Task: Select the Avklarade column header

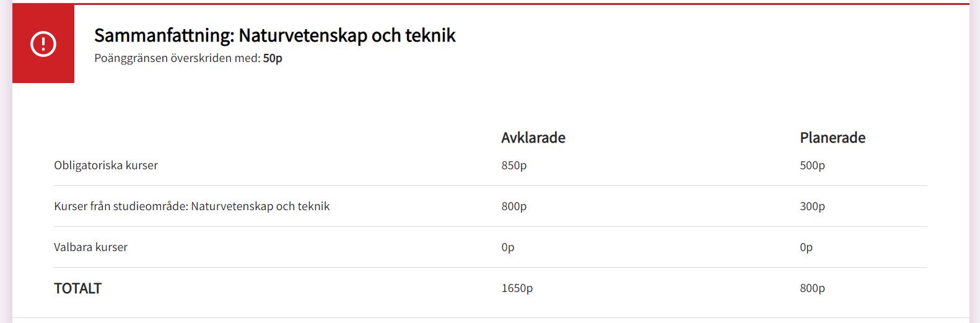Action: [533, 138]
